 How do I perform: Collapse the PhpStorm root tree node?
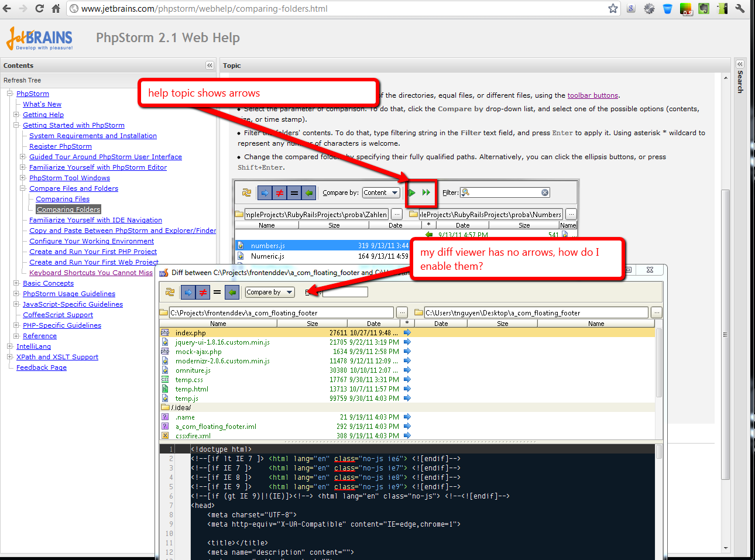coord(10,94)
